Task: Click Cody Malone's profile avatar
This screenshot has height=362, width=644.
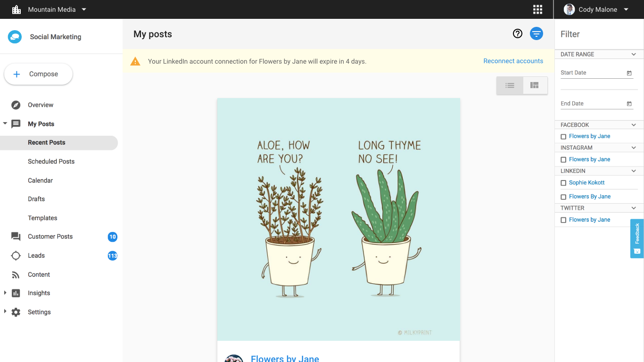Action: click(569, 9)
